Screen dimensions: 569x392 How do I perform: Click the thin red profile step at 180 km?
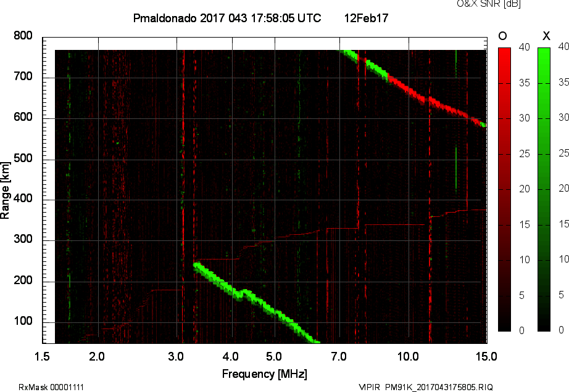click(167, 290)
